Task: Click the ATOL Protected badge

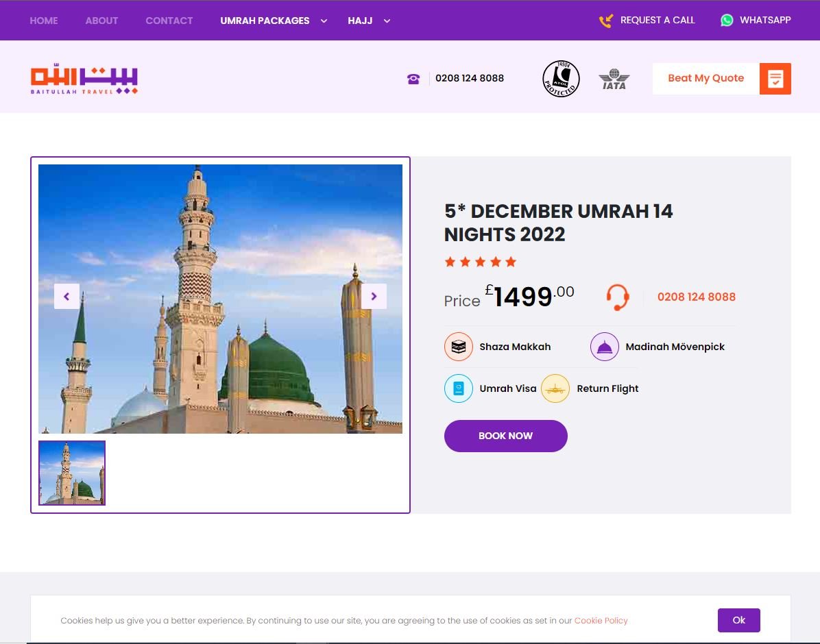Action: coord(561,78)
